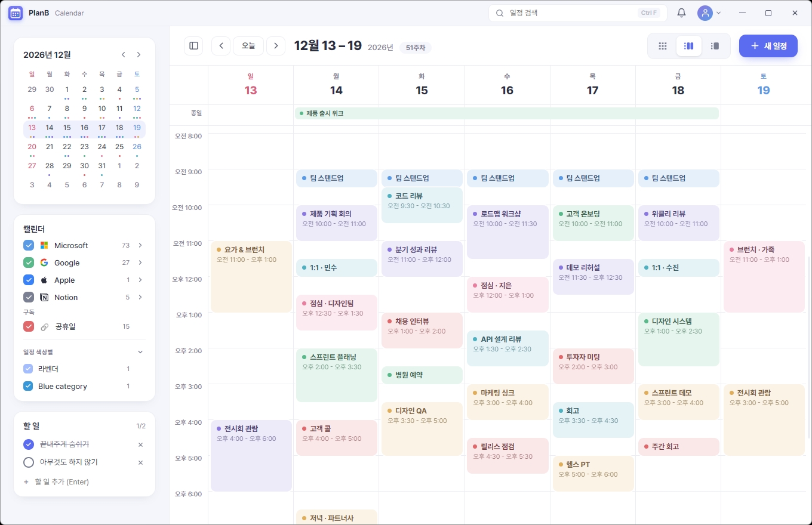This screenshot has width=812, height=525.
Task: Click the 할 일 추가 input
Action: click(84, 481)
